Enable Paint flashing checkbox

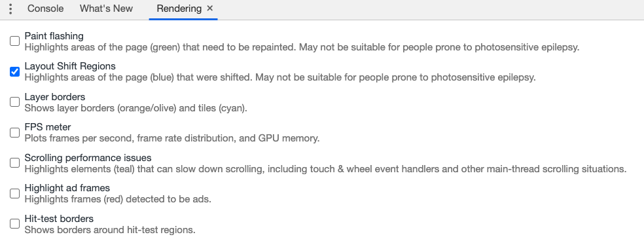(15, 41)
